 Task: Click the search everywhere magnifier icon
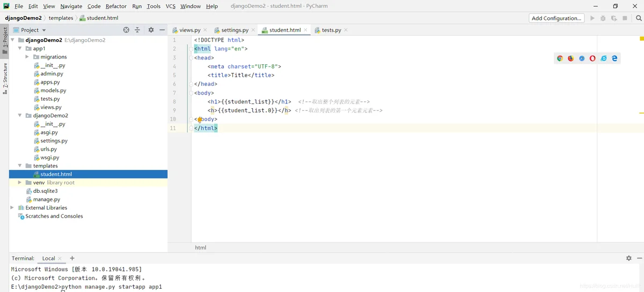click(639, 18)
